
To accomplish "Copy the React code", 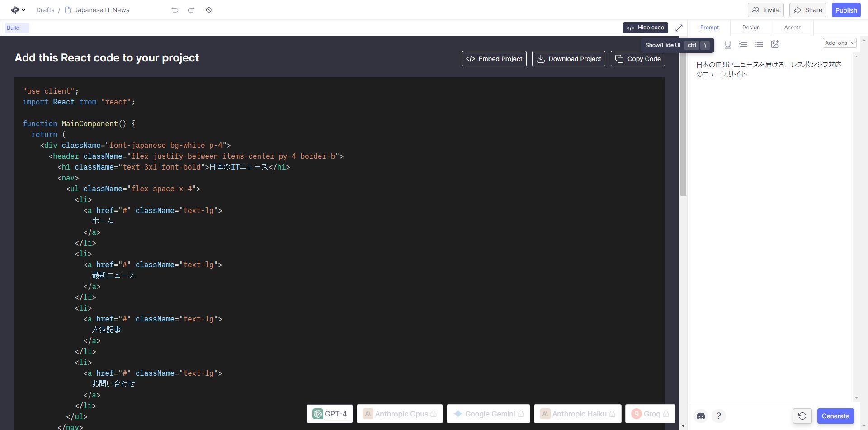I will coord(638,59).
